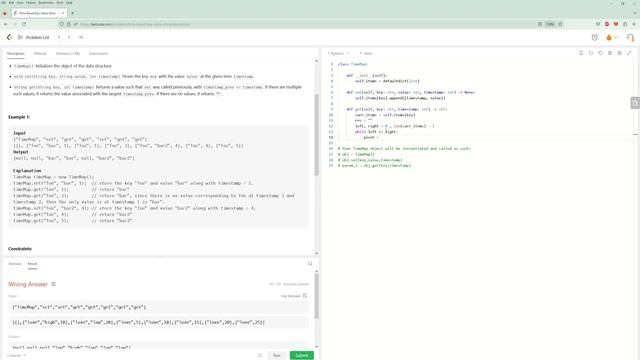Open the History menu
Image resolution: width=640 pixels, height=360 pixels.
click(x=31, y=2)
